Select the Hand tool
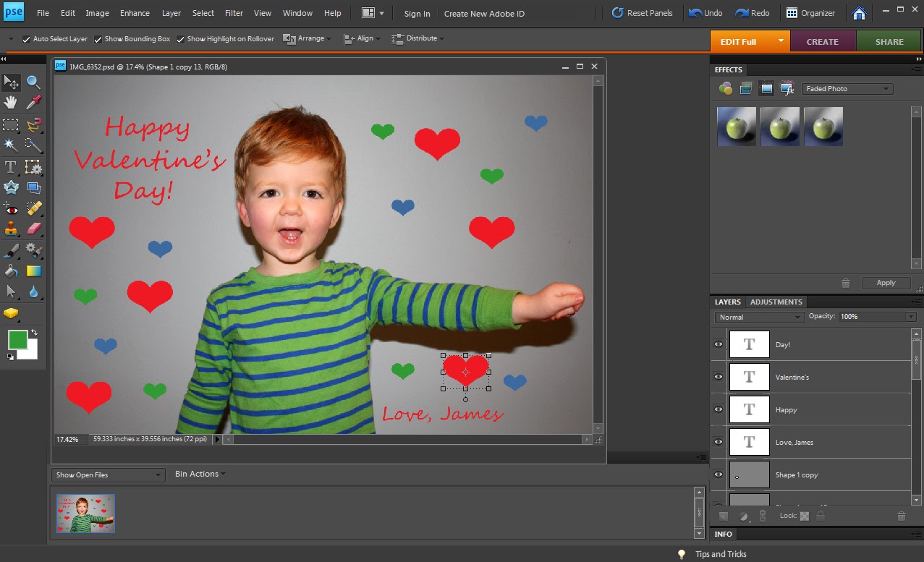The image size is (924, 562). pos(11,103)
